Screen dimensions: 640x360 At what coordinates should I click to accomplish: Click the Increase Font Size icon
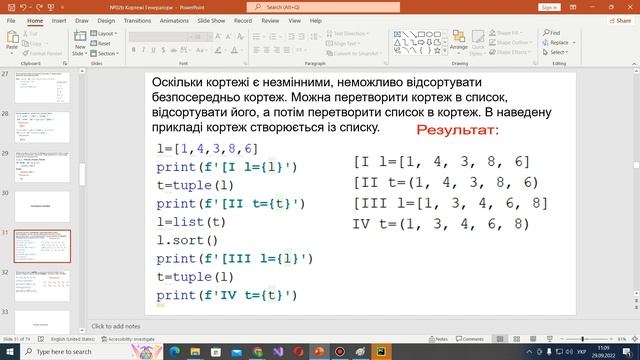(218, 37)
